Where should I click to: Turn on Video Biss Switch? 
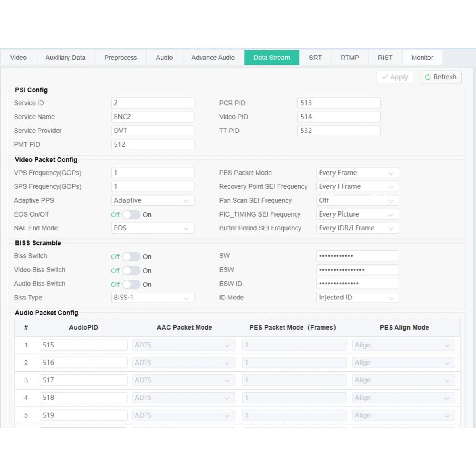[131, 271]
